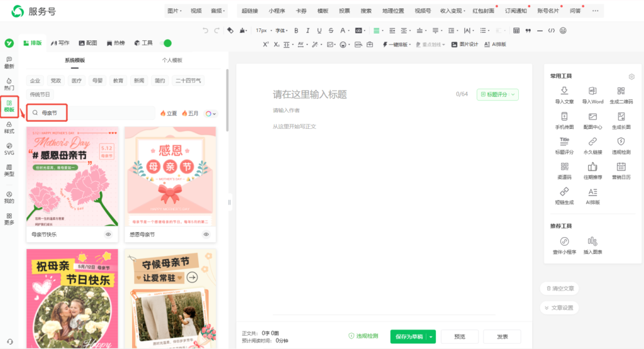Open the emoji smiley picker
The image size is (644, 349).
[x=563, y=30]
